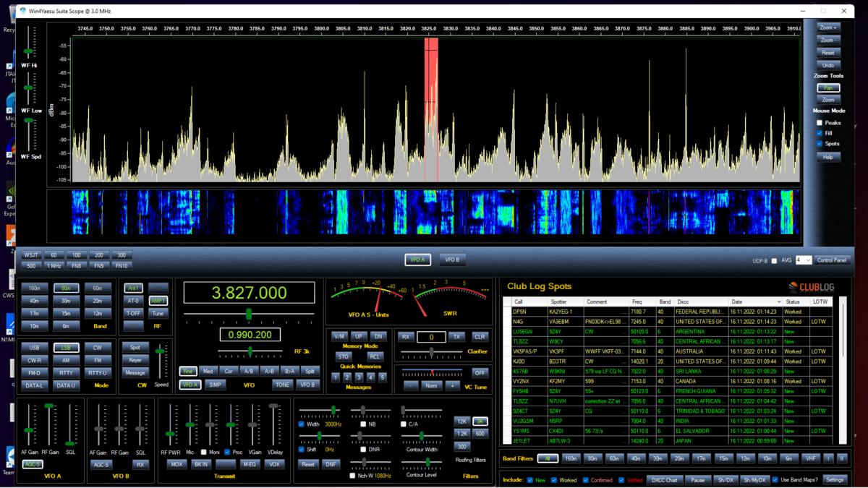The width and height of the screenshot is (868, 488).
Task: Select the 600 roofing filter
Action: point(480,434)
